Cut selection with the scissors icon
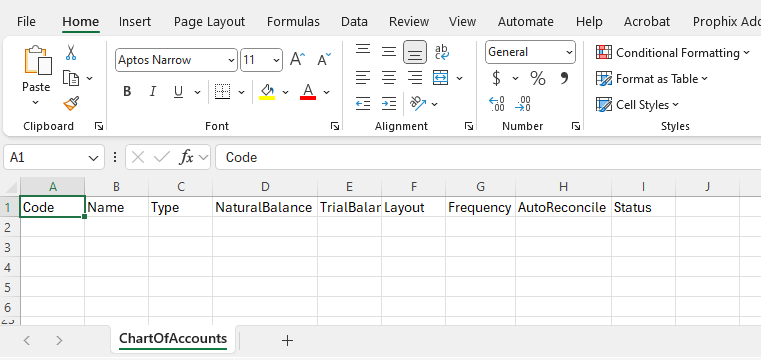761x360 pixels. pyautogui.click(x=71, y=52)
